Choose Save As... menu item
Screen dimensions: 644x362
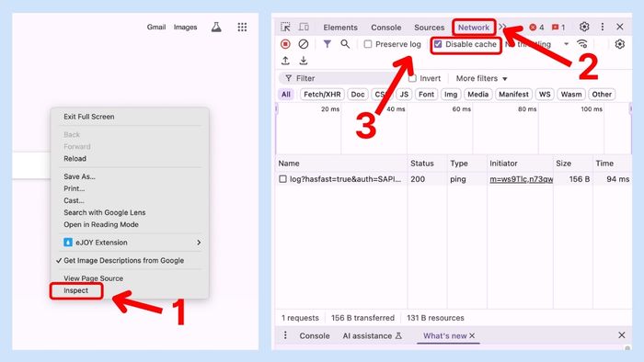click(x=79, y=176)
